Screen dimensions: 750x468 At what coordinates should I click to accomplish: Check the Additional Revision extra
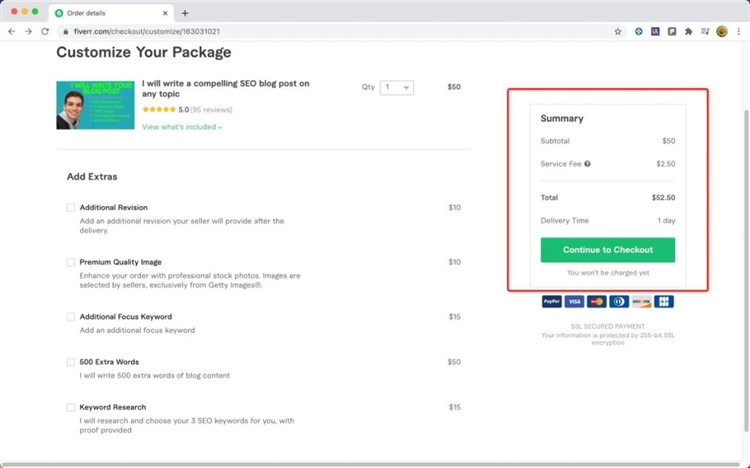[x=71, y=208]
